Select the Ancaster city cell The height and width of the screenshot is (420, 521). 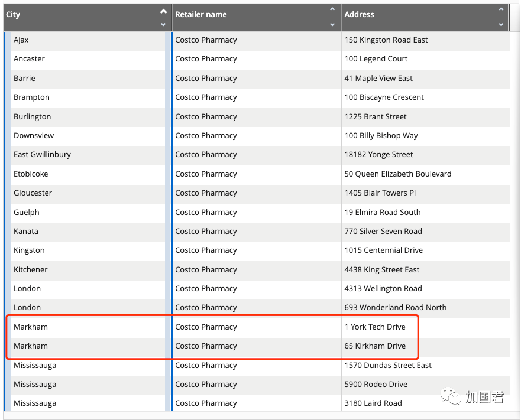click(88, 60)
